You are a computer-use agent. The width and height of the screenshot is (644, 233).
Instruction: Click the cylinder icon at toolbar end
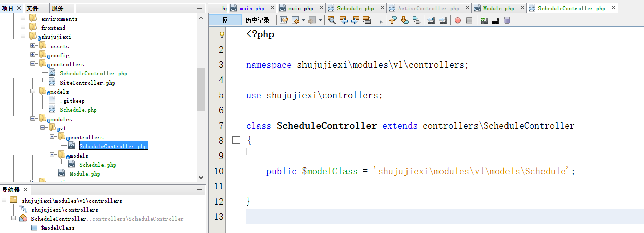[x=506, y=20]
